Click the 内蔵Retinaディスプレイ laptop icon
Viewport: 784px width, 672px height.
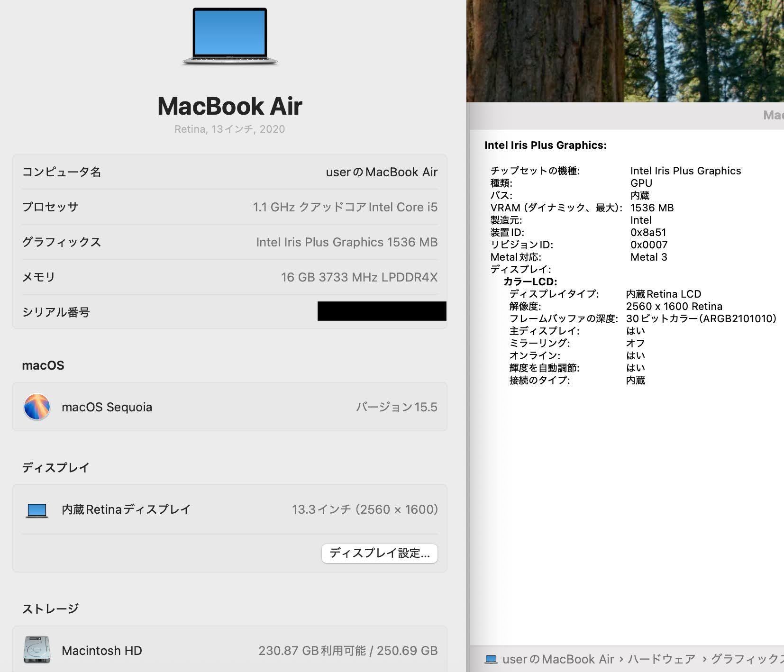click(x=37, y=510)
